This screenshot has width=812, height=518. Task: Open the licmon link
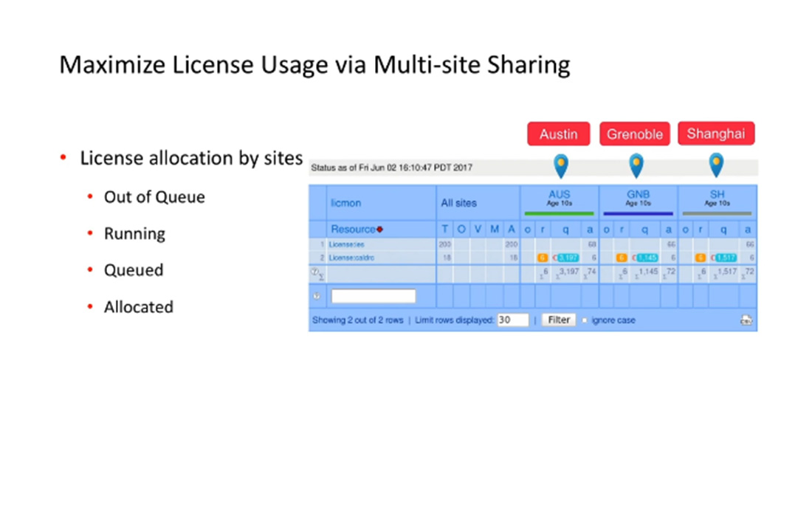click(x=346, y=203)
